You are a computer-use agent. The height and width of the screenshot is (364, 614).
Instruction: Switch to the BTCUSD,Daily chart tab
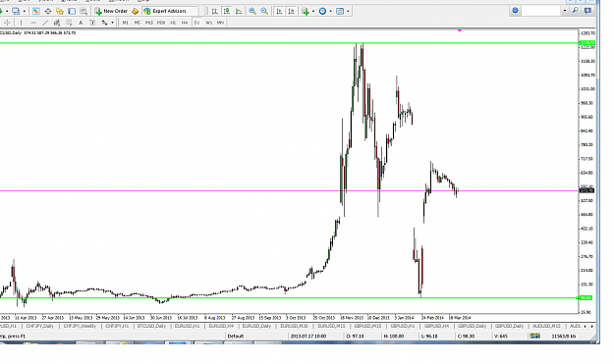(x=151, y=326)
